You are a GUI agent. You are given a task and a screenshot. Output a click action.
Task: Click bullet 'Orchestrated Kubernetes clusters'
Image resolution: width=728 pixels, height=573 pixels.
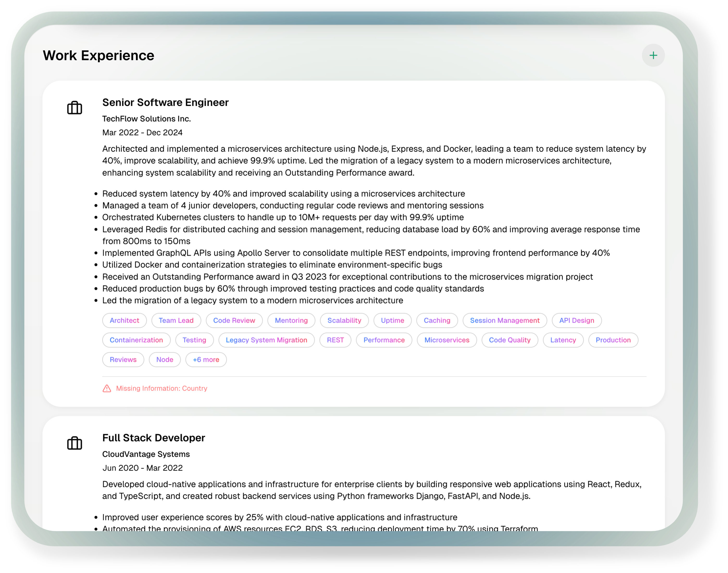(283, 217)
